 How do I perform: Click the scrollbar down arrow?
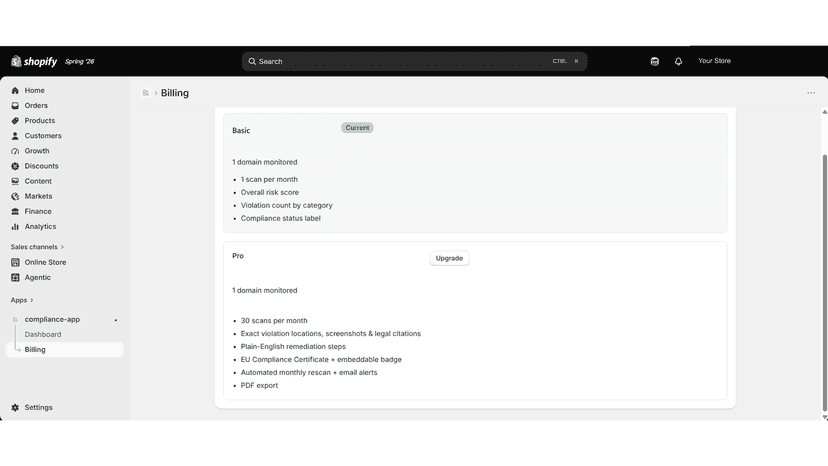(x=824, y=417)
